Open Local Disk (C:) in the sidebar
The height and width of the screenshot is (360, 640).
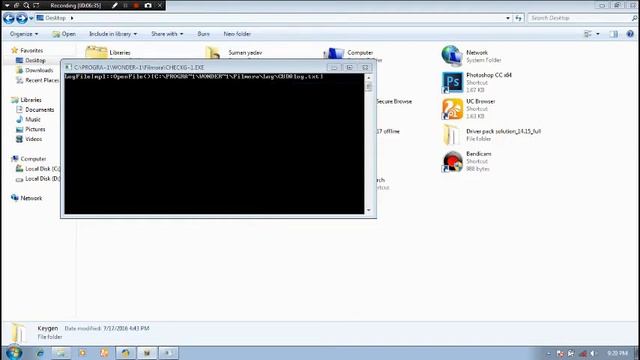pos(42,169)
